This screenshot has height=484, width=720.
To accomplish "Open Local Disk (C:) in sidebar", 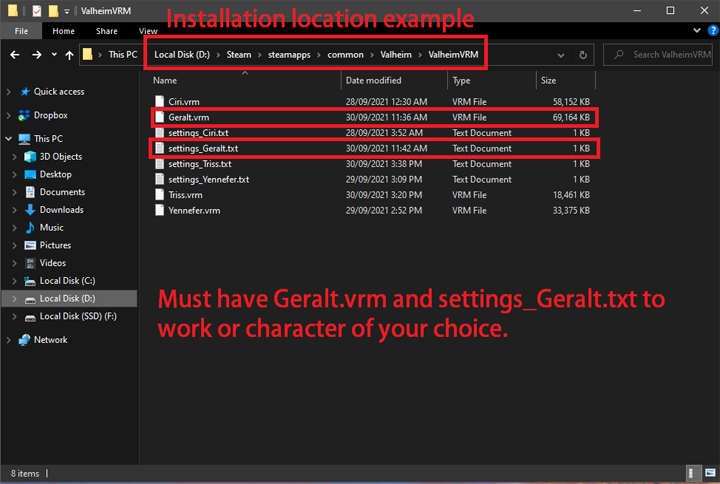I will coord(67,281).
